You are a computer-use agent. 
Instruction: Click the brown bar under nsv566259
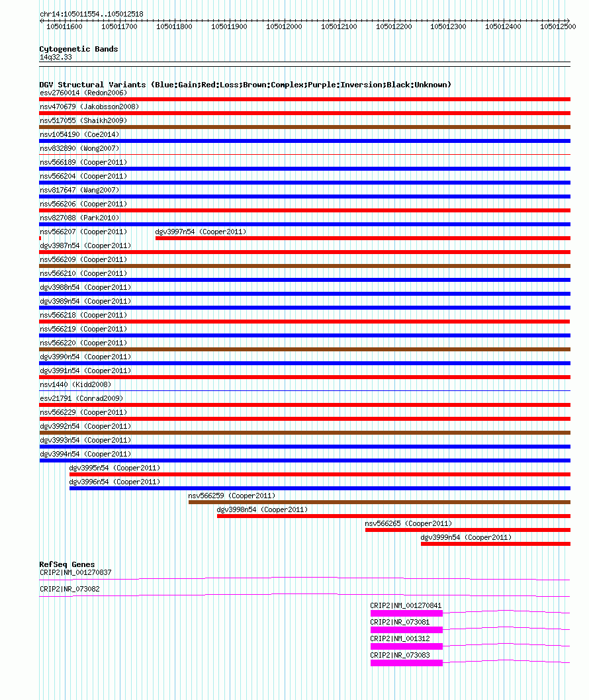[380, 502]
